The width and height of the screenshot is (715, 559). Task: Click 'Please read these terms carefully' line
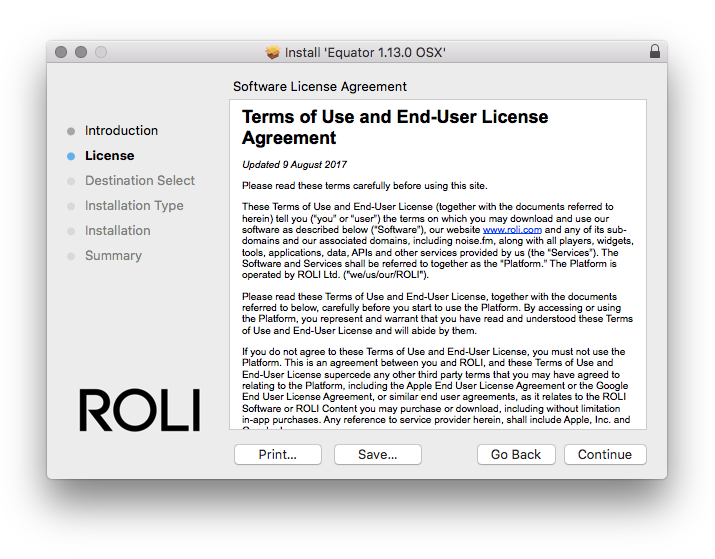(365, 186)
